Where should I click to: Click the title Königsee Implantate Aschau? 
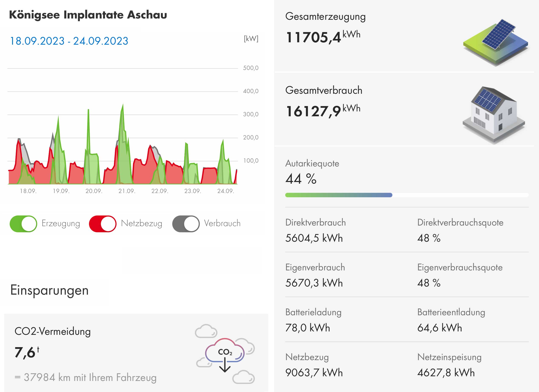[x=88, y=15]
